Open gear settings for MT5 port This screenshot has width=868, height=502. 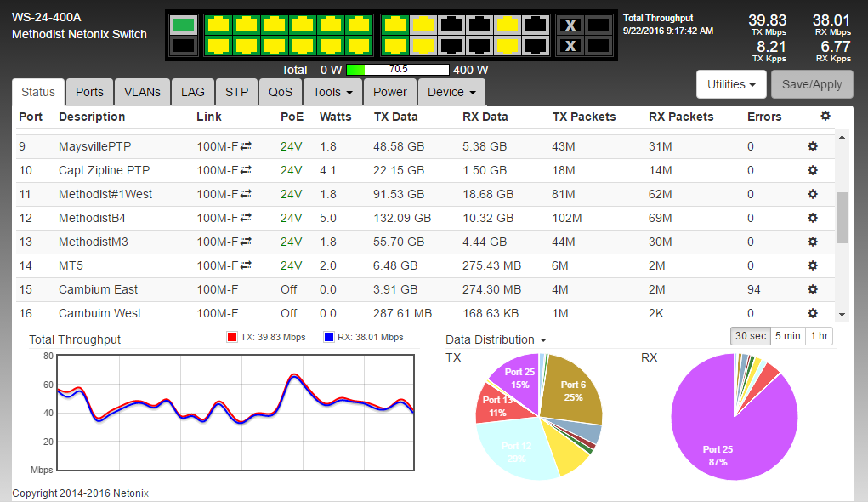(812, 265)
